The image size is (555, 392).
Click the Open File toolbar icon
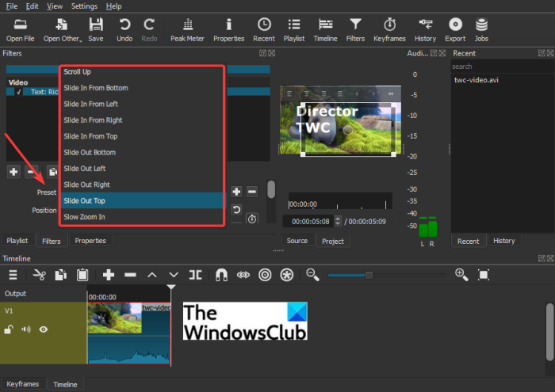20,30
